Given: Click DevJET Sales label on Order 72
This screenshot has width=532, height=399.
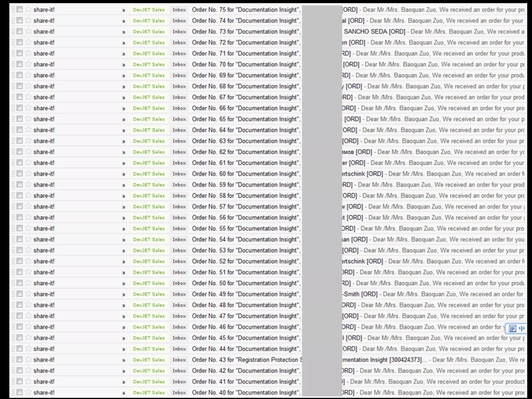Looking at the screenshot, I should click(x=149, y=43).
